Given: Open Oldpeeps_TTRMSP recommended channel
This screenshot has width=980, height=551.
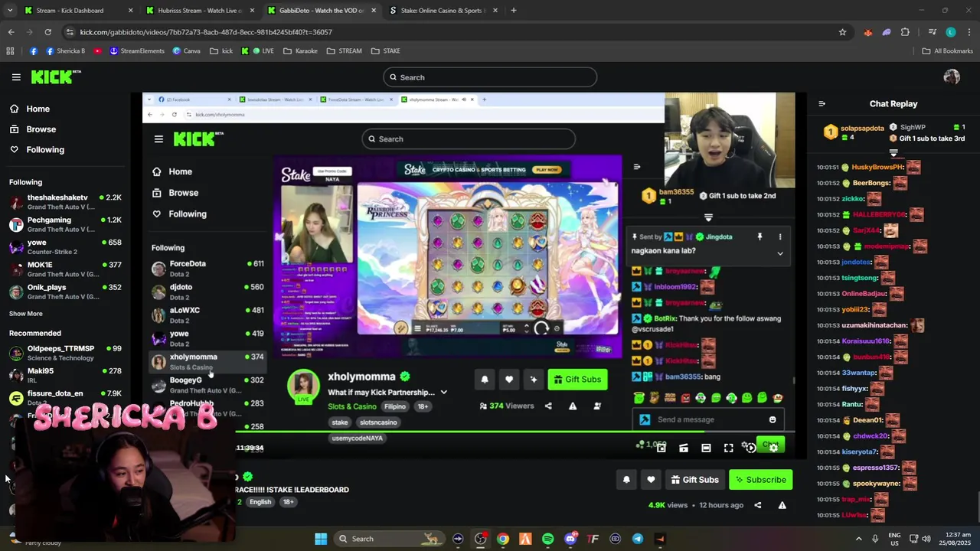Looking at the screenshot, I should pos(65,353).
